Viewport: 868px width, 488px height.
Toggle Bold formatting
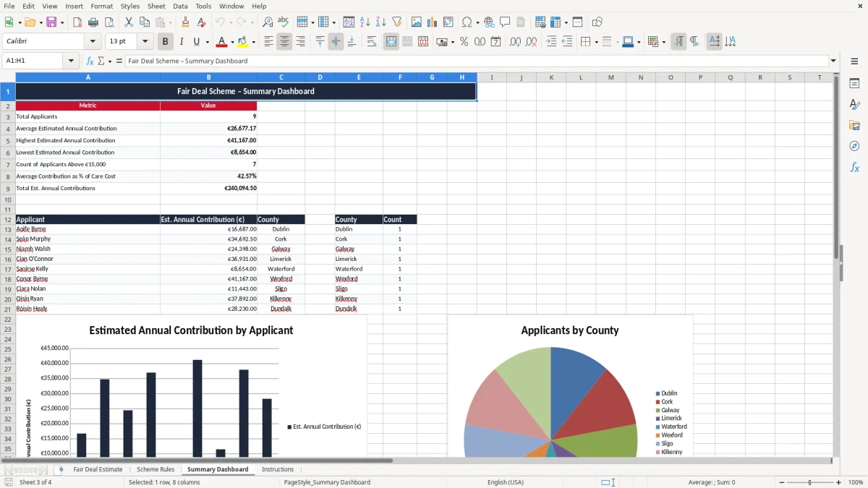(166, 42)
